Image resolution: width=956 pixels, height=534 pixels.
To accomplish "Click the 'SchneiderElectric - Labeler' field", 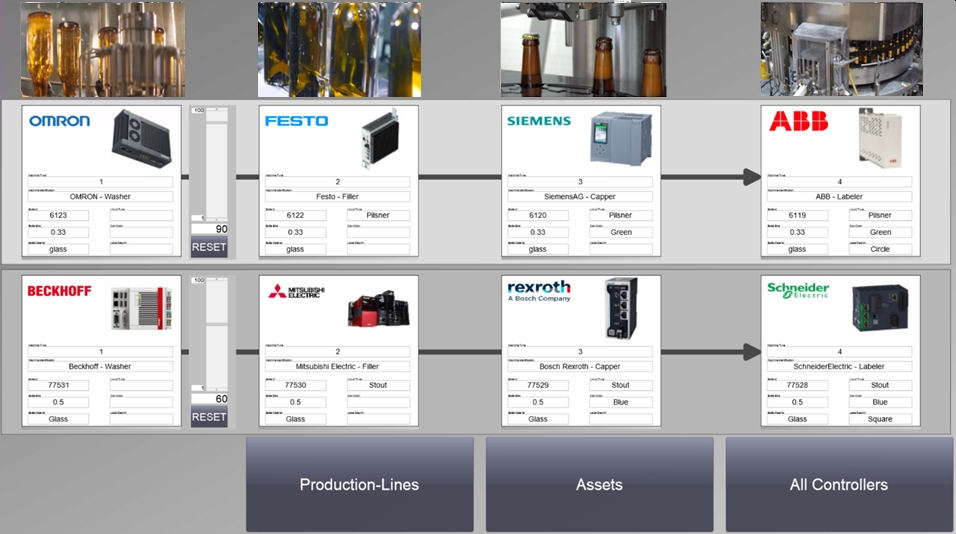I will point(840,366).
